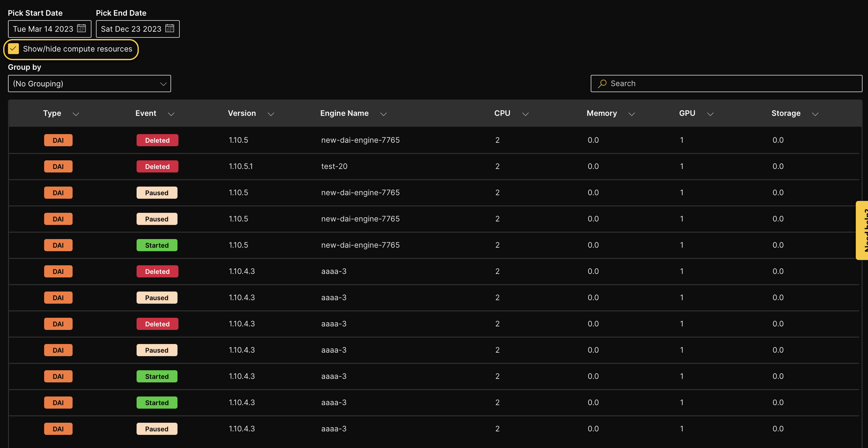Click the Tue Mar 14 2023 date field

coord(43,29)
